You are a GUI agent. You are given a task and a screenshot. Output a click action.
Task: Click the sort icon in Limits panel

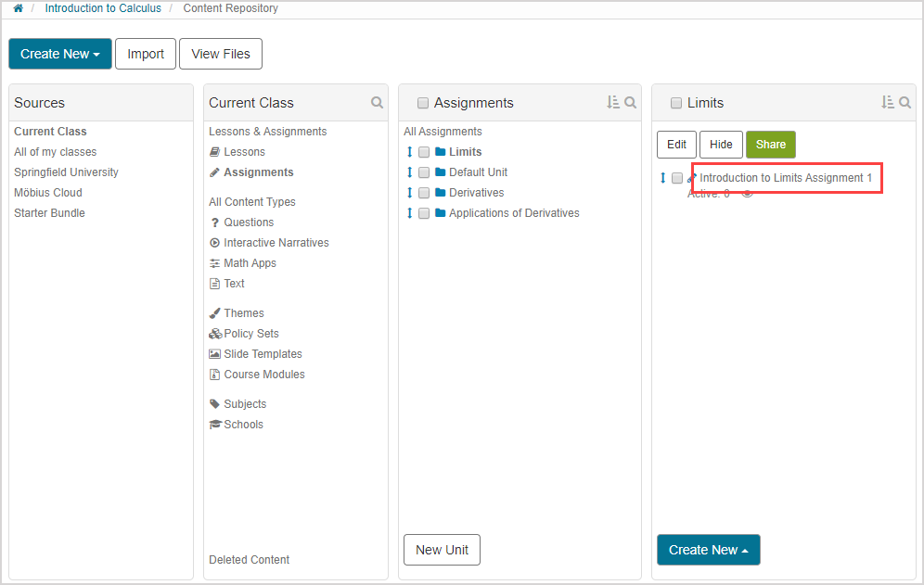pos(888,103)
